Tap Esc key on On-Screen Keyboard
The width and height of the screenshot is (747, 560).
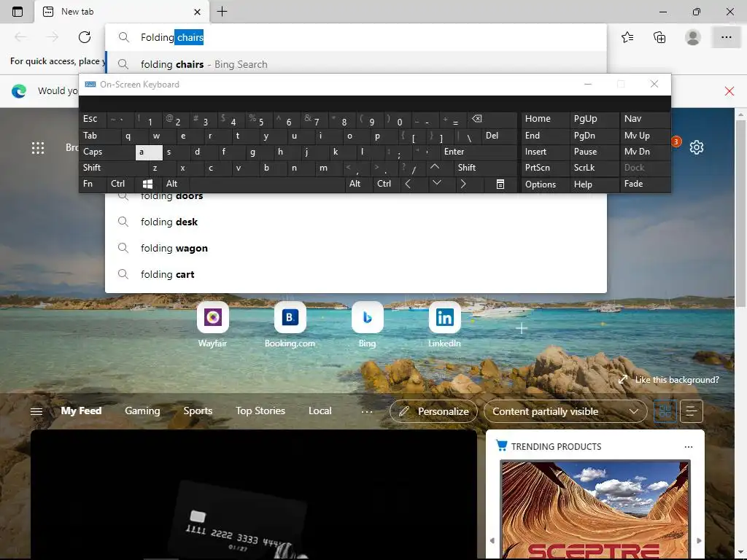(x=93, y=119)
